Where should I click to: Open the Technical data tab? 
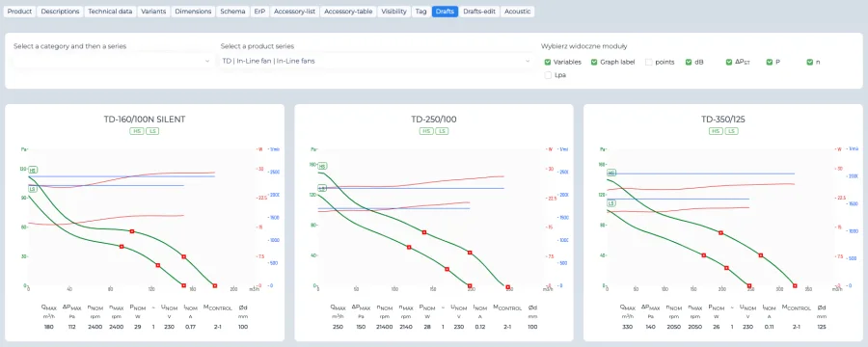pyautogui.click(x=111, y=11)
